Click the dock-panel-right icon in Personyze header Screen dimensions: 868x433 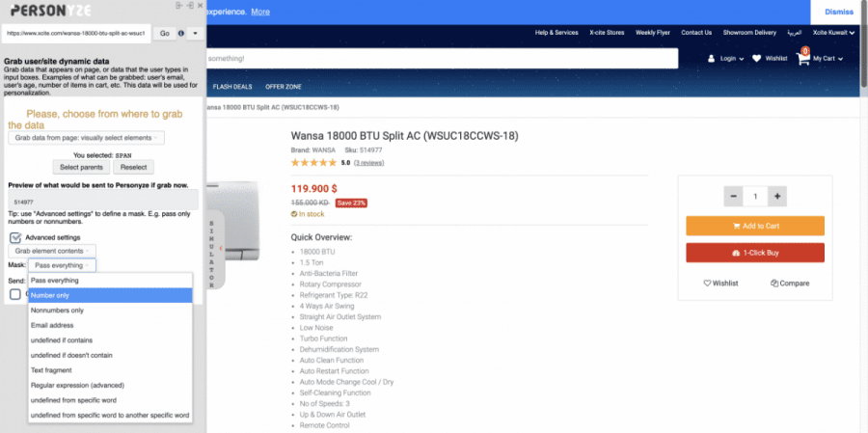pos(190,5)
